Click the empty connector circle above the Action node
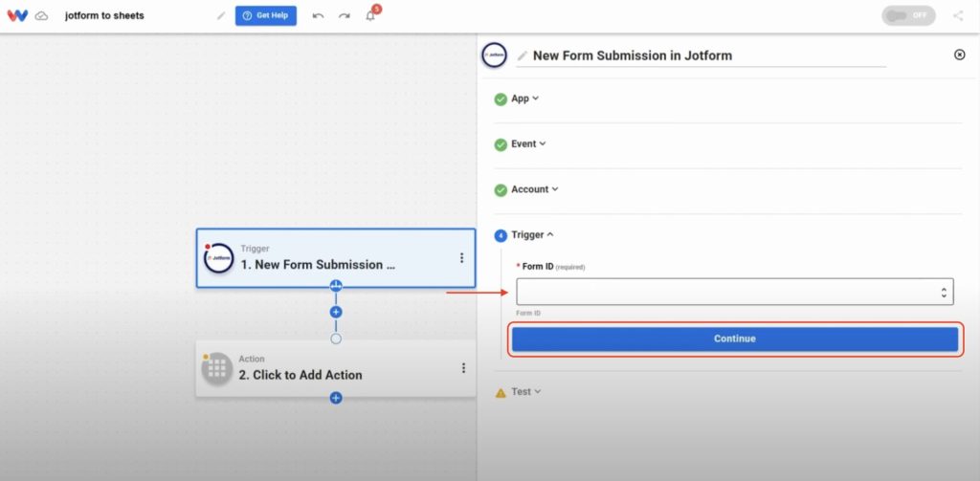This screenshot has height=481, width=980. coord(336,339)
